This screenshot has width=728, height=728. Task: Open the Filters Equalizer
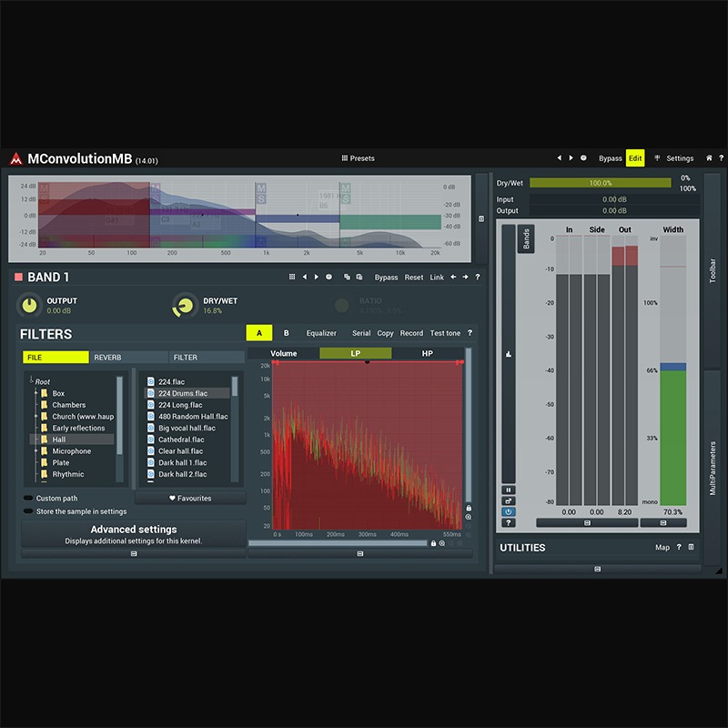click(321, 333)
